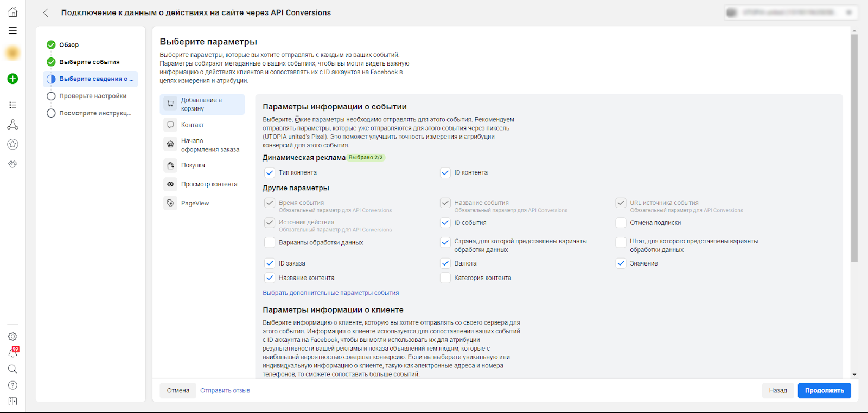Open Покупка event tab
868x413 pixels.
click(202, 165)
